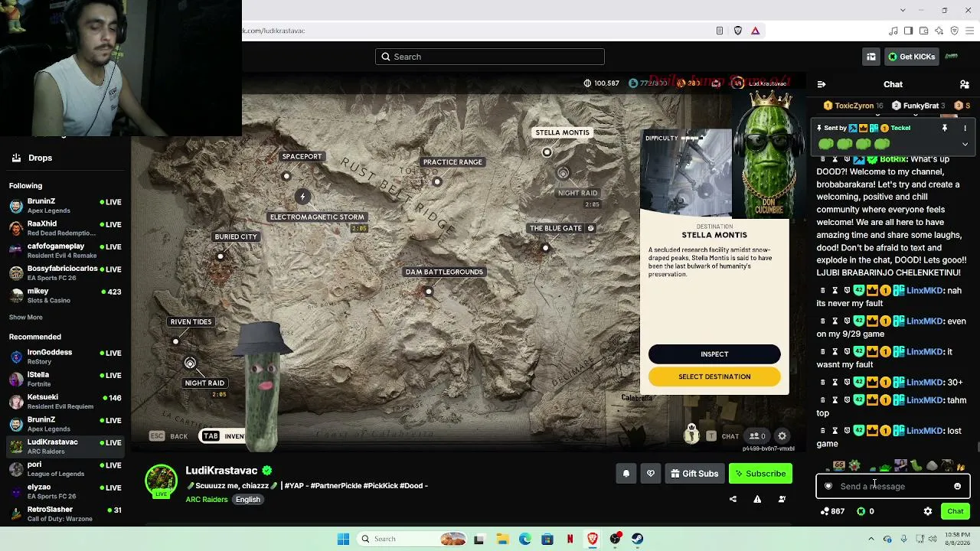Image resolution: width=980 pixels, height=551 pixels.
Task: Open the chat users list icon
Action: pyautogui.click(x=965, y=84)
